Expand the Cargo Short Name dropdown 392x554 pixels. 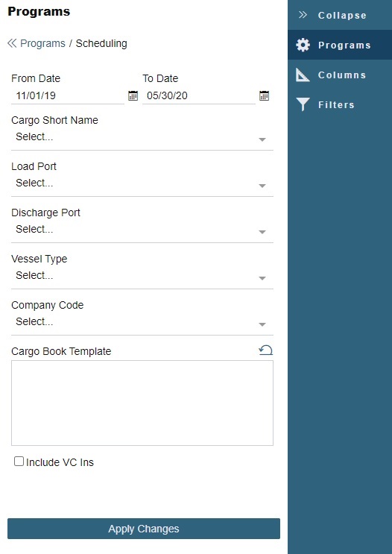coord(142,137)
